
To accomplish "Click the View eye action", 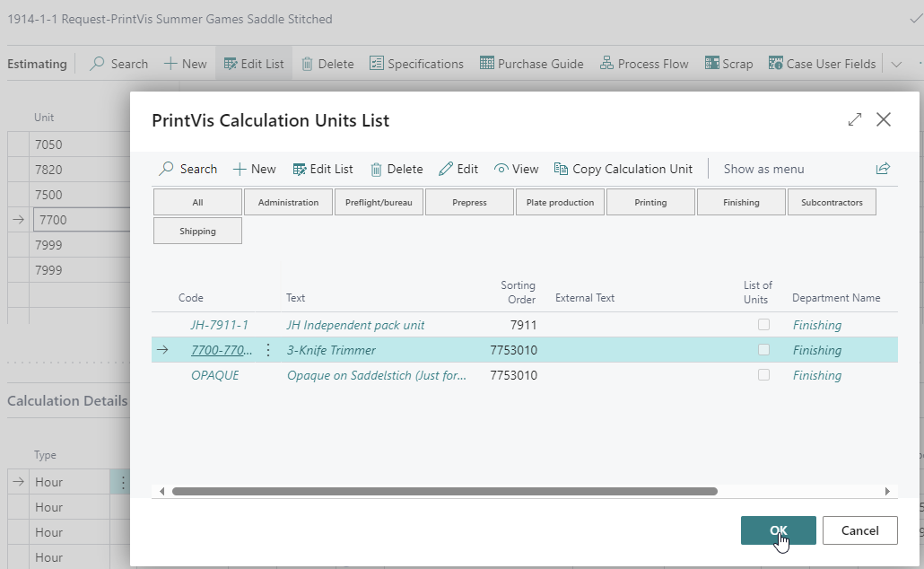I will tap(516, 170).
